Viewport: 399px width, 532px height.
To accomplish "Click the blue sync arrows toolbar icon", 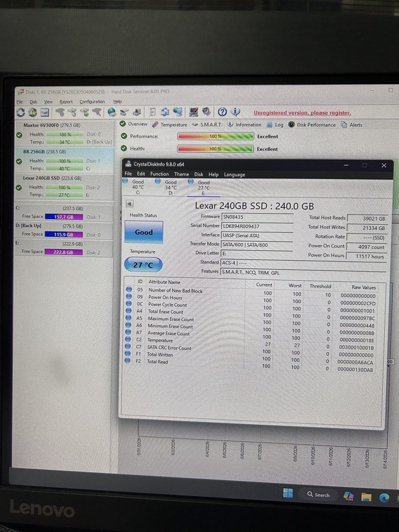I will (x=165, y=112).
